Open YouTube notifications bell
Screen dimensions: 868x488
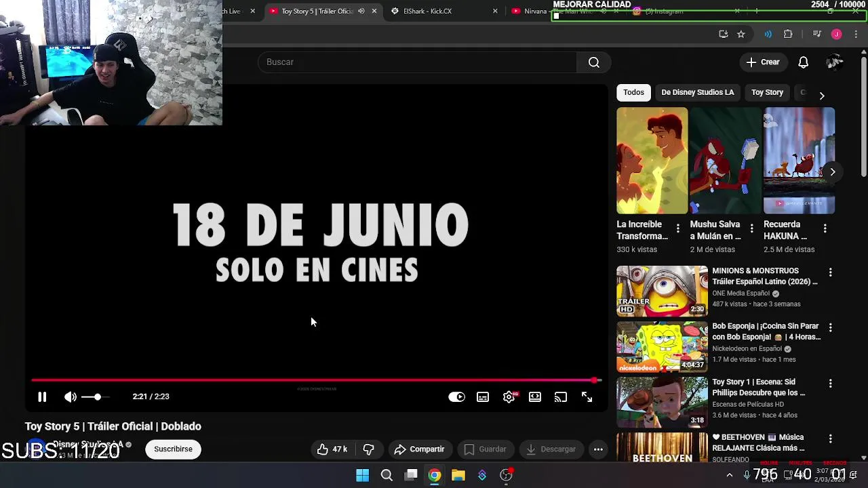pos(803,62)
